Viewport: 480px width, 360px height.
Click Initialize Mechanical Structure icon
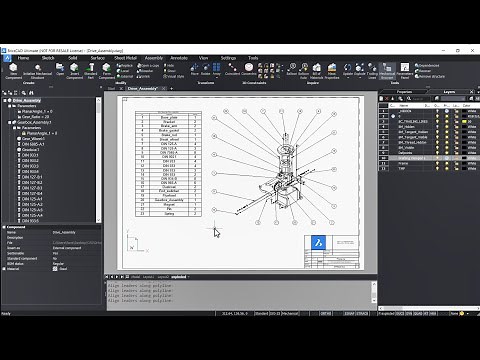tap(38, 68)
